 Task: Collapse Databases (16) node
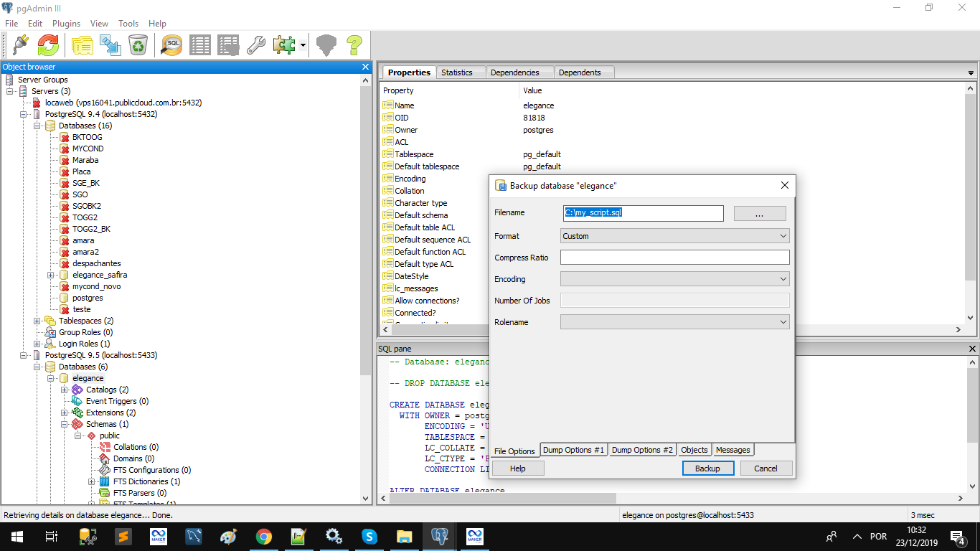coord(37,126)
